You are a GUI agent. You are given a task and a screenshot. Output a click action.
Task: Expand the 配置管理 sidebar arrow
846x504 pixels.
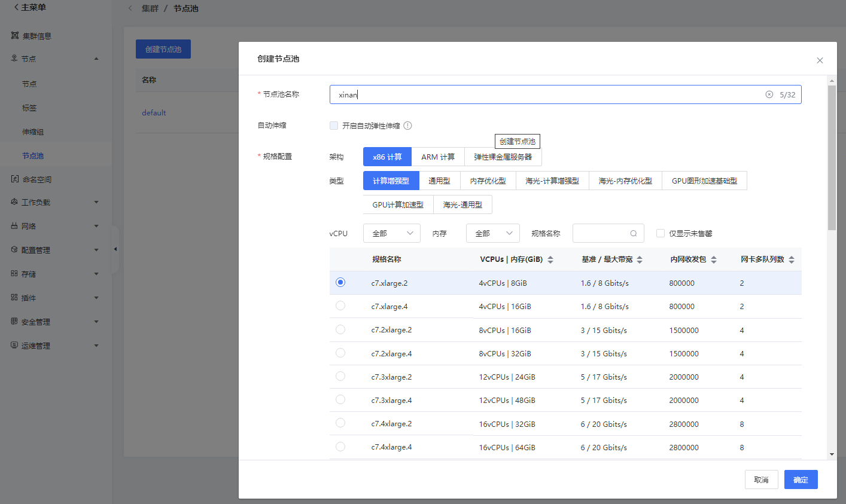click(x=96, y=250)
